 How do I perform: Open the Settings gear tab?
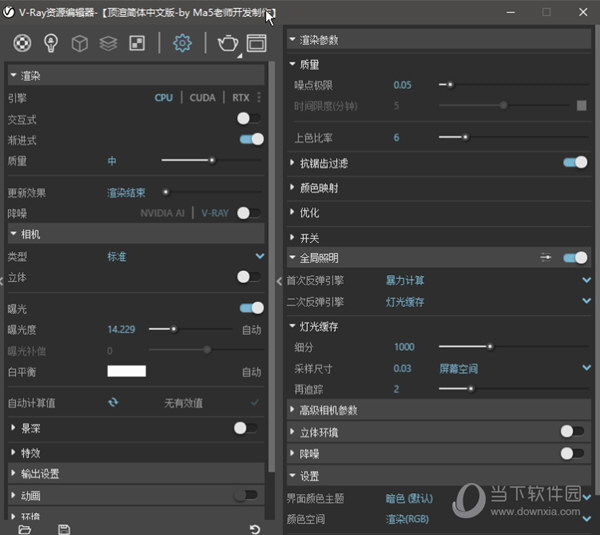[x=182, y=43]
